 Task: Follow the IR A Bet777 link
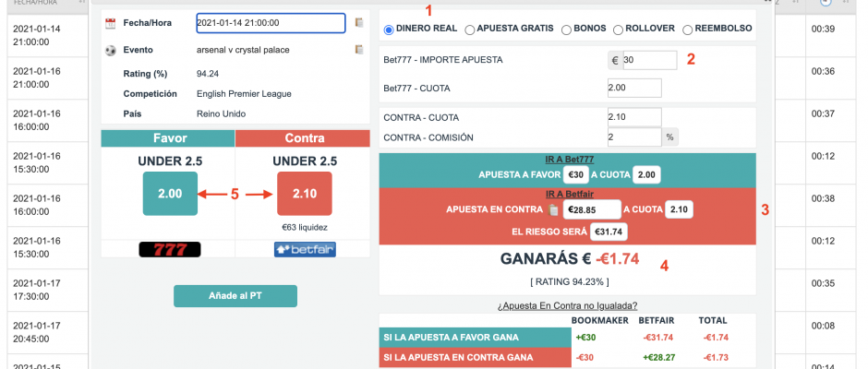(x=570, y=160)
